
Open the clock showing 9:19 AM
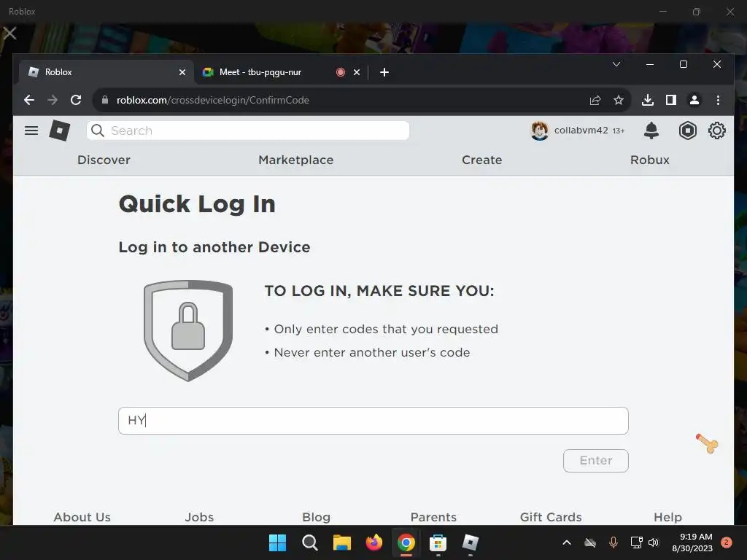pyautogui.click(x=692, y=542)
